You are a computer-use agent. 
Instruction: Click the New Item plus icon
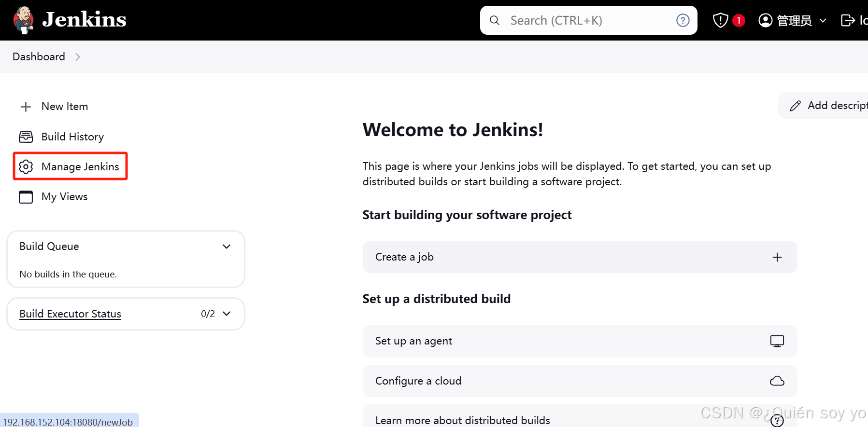[26, 107]
